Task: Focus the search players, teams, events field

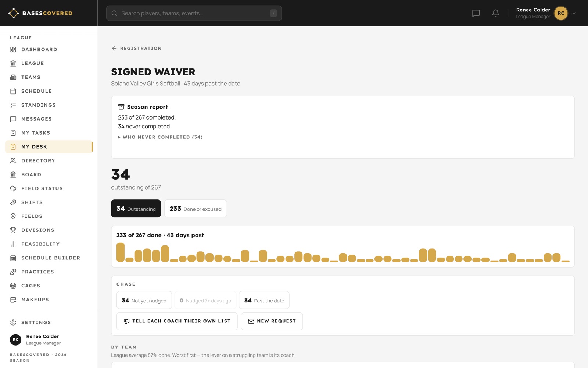Action: tap(194, 13)
